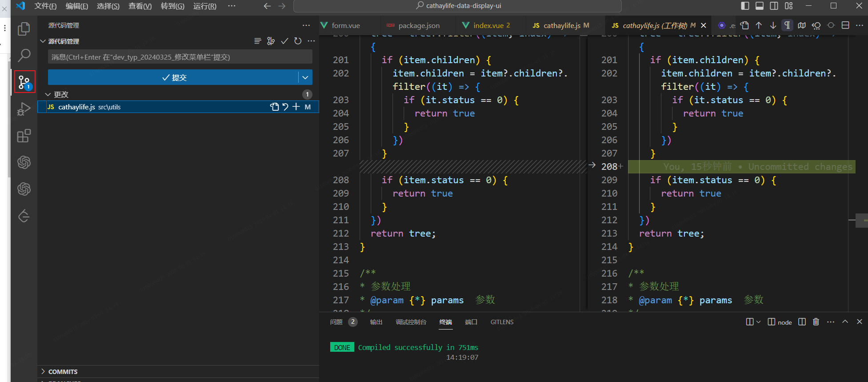The image size is (868, 382).
Task: Open the Extensions view
Action: pyautogui.click(x=24, y=136)
